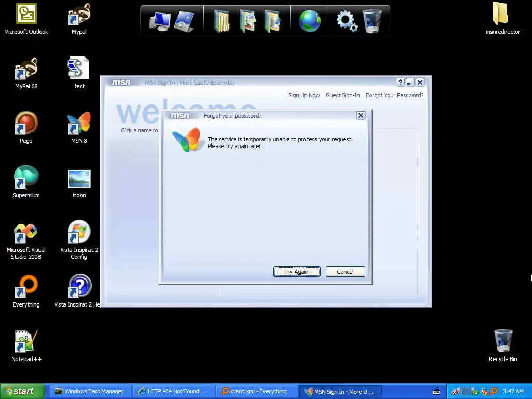Click the disc drive icon in dock
The image size is (532, 399).
[183, 21]
